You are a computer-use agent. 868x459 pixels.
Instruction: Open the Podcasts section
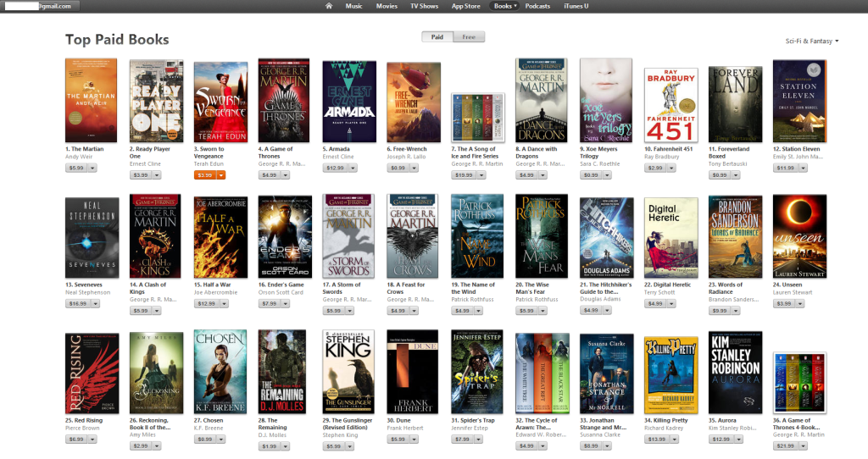click(537, 6)
